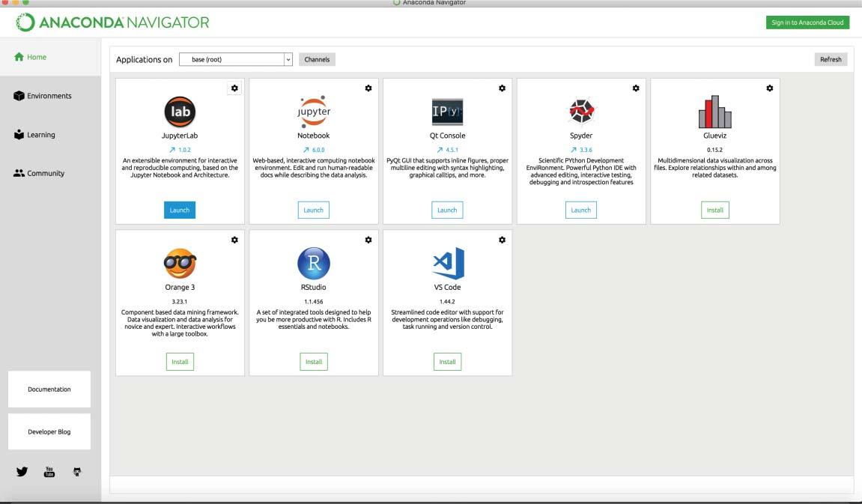This screenshot has width=862, height=504.
Task: Click JupyterLab update arrow version 1.0.2
Action: [180, 150]
